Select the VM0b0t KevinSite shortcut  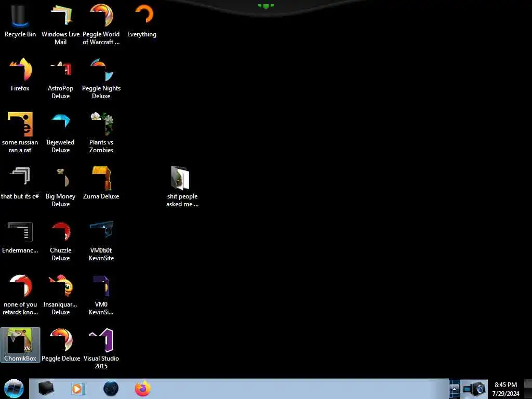101,241
